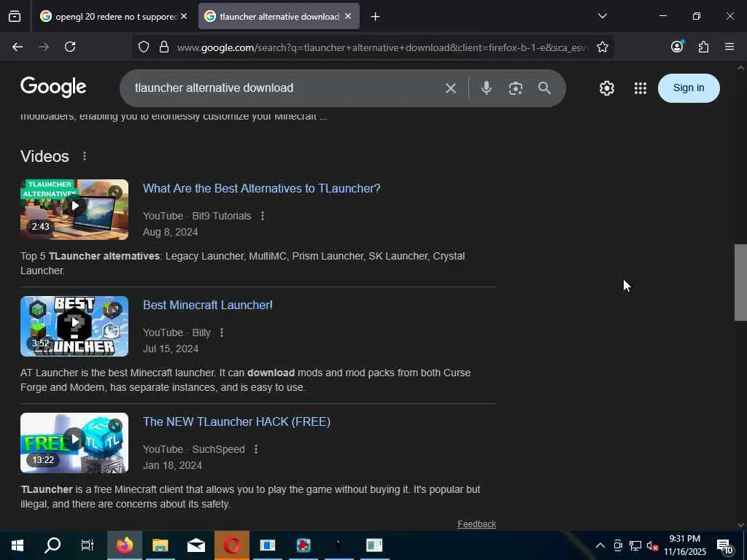The height and width of the screenshot is (560, 747).
Task: Select the tlauncher alternative download tab
Action: (279, 17)
